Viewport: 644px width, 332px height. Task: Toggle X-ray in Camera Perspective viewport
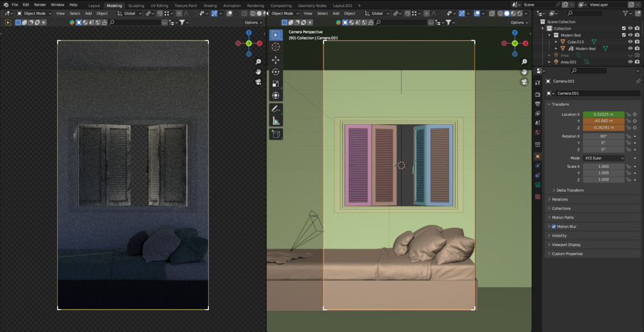(x=491, y=13)
